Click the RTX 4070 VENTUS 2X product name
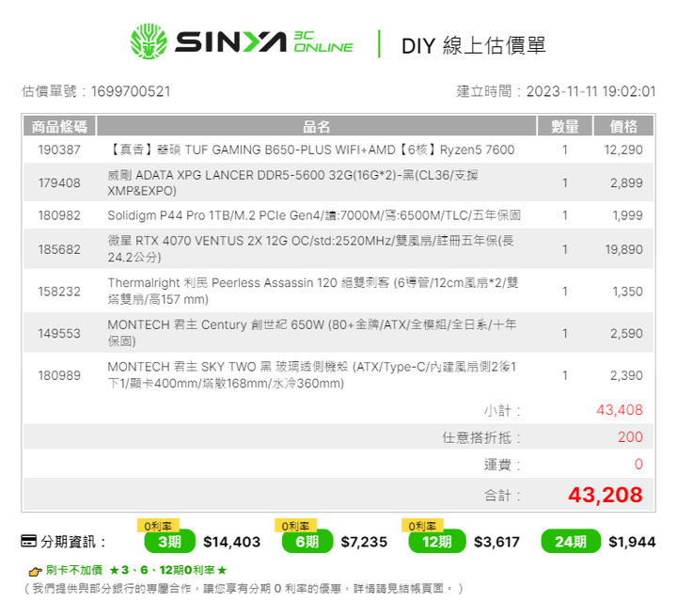 click(311, 249)
